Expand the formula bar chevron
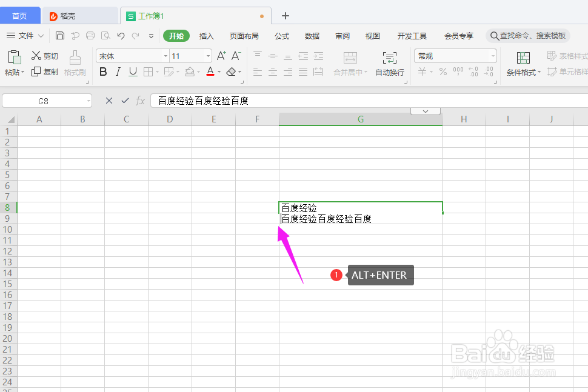Screen dimensions: 588x392 [x=426, y=111]
